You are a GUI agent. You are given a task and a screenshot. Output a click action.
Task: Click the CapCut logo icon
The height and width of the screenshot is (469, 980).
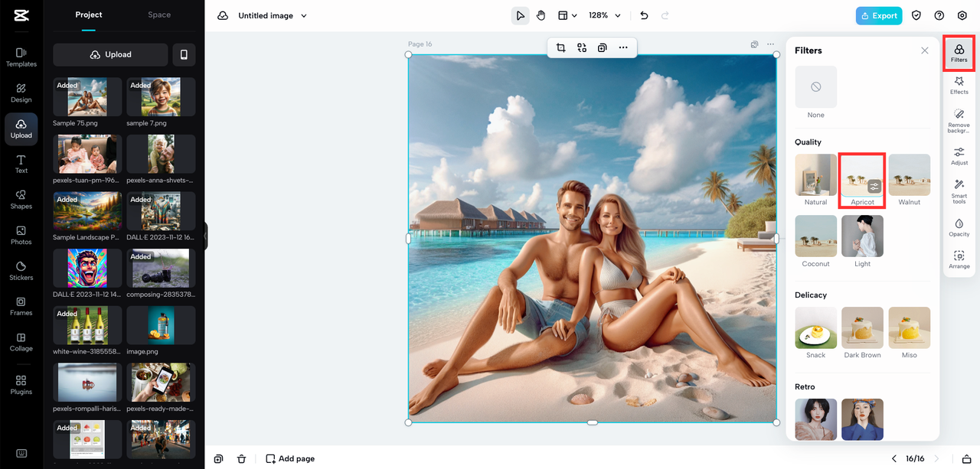[21, 15]
